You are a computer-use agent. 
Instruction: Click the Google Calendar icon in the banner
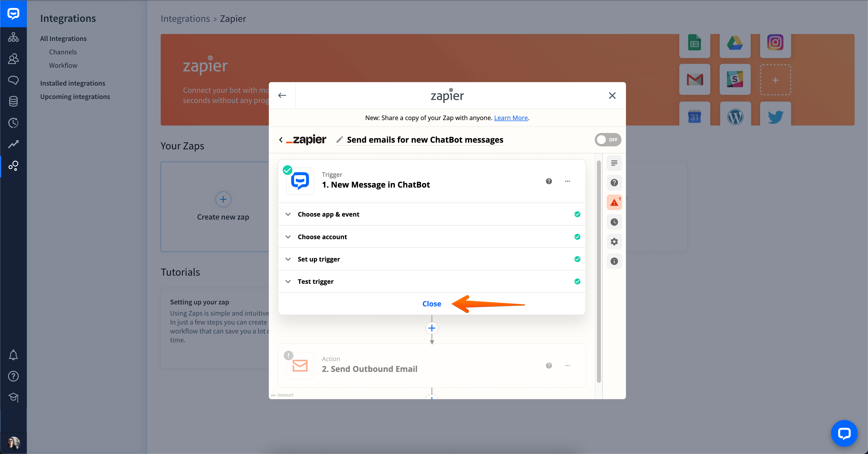coord(694,117)
